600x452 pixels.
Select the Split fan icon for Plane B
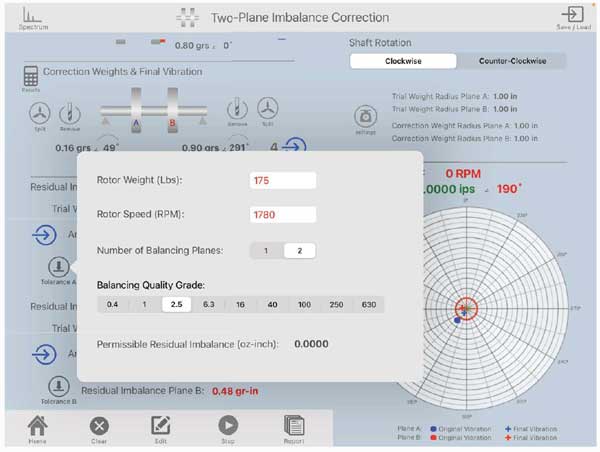(x=267, y=108)
